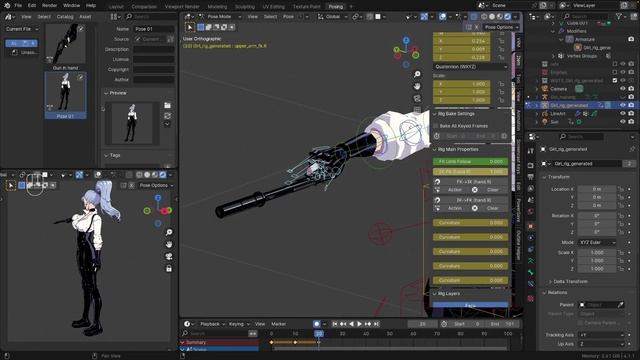The height and width of the screenshot is (360, 640).
Task: Open the Tracking Axis dropdown
Action: [602, 335]
